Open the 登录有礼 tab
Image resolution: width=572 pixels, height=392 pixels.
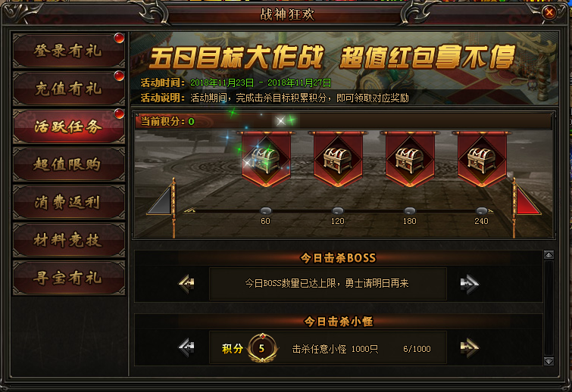[x=69, y=51]
